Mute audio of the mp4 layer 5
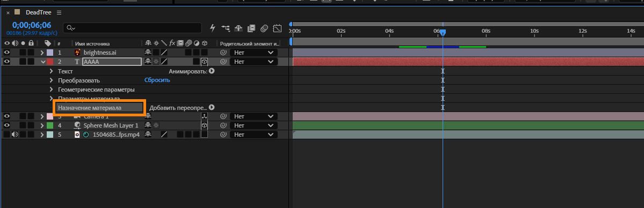The width and height of the screenshot is (644, 208). (15, 135)
